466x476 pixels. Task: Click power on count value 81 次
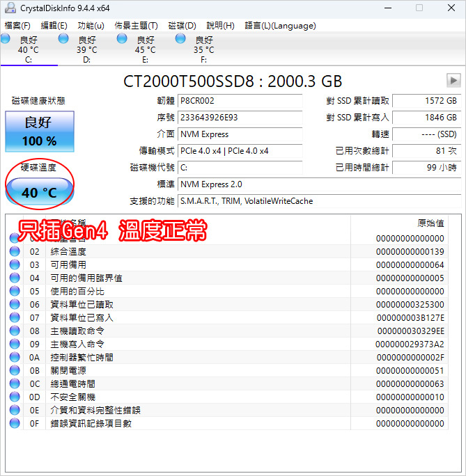coord(427,151)
